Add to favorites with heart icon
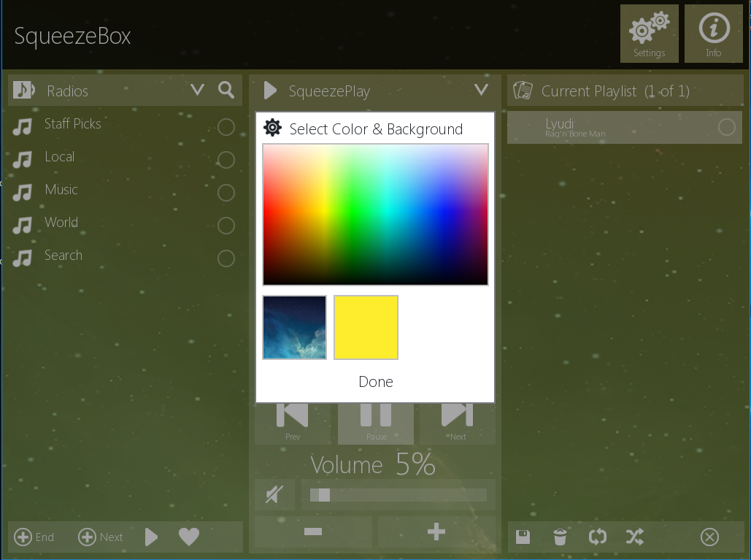This screenshot has height=560, width=751. [189, 537]
